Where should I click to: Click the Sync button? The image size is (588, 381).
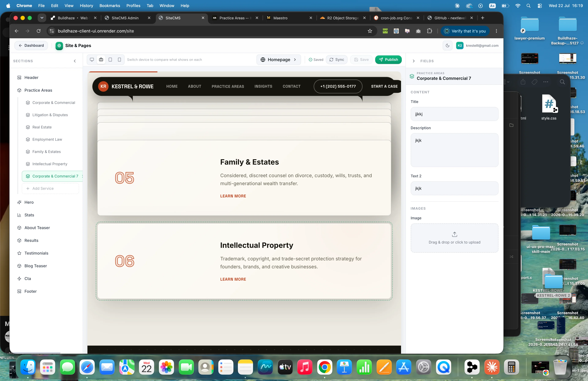point(337,60)
